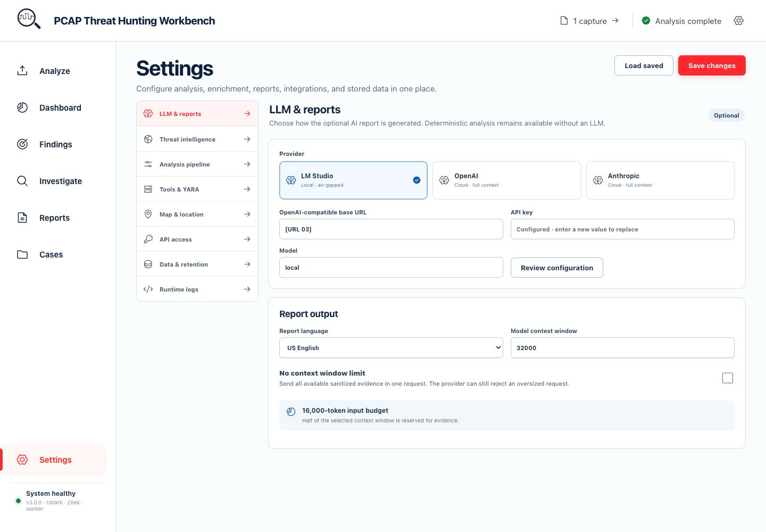Click the arrow next to Threat intelligence
766x532 pixels.
click(x=247, y=139)
